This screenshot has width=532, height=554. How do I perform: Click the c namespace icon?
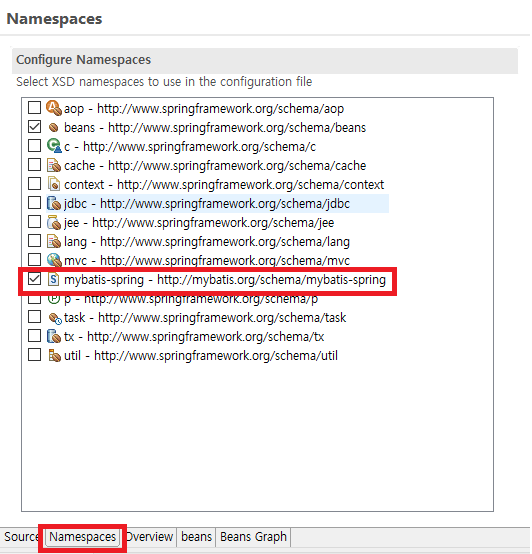(x=54, y=146)
